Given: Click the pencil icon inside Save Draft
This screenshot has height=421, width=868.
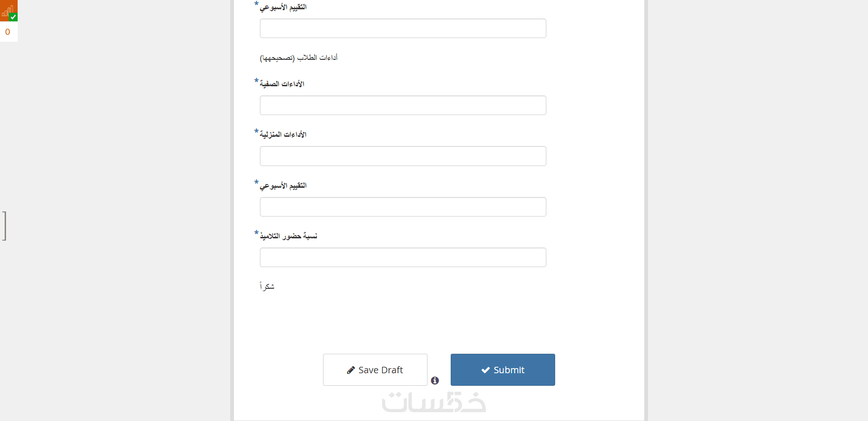Looking at the screenshot, I should (351, 370).
